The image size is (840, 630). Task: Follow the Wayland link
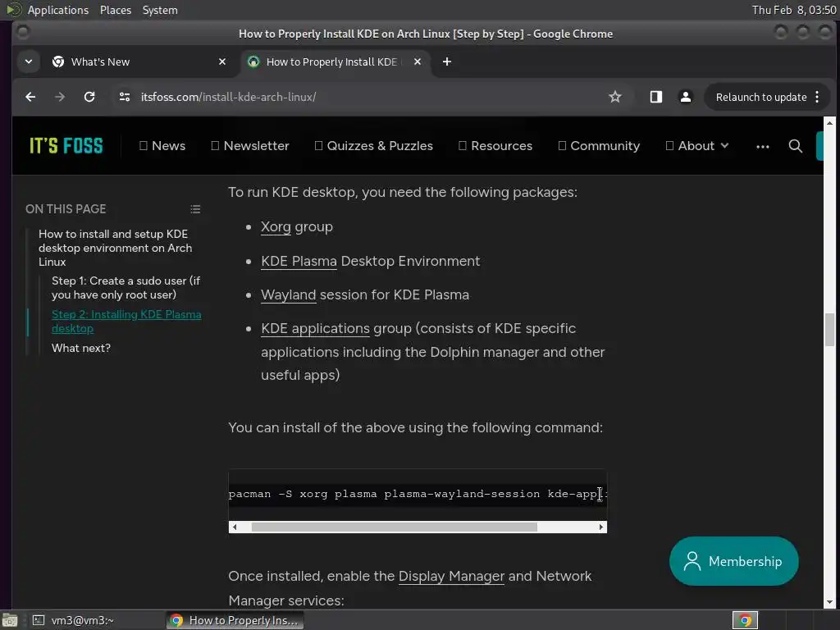(288, 294)
